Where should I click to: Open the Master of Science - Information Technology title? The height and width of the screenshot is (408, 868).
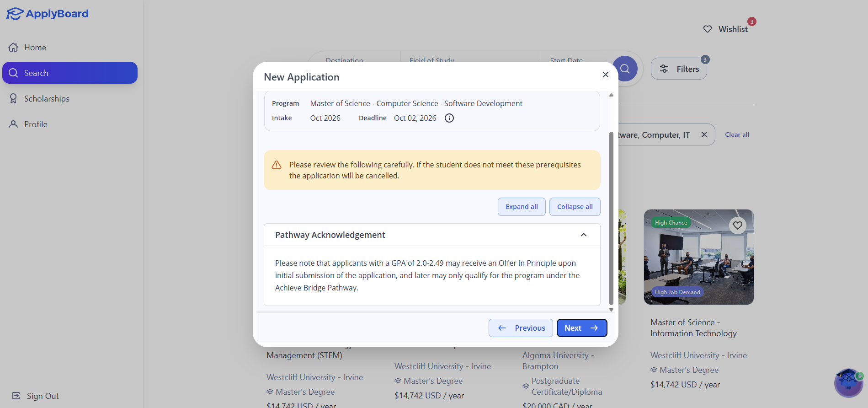693,328
